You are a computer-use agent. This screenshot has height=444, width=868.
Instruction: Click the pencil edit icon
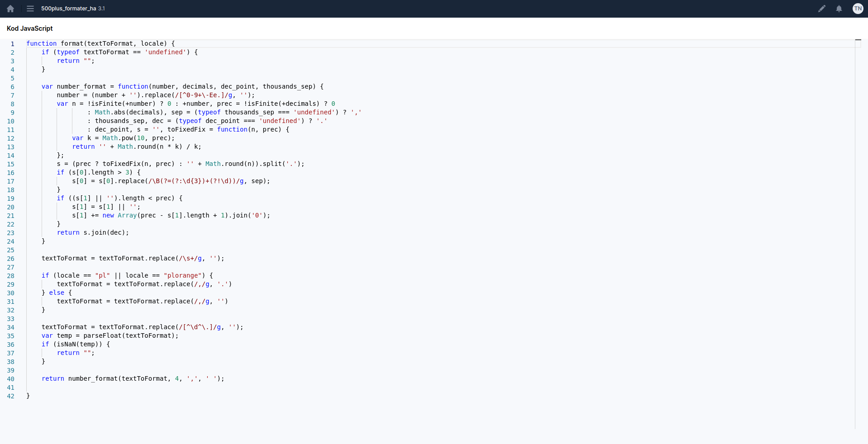tap(821, 9)
